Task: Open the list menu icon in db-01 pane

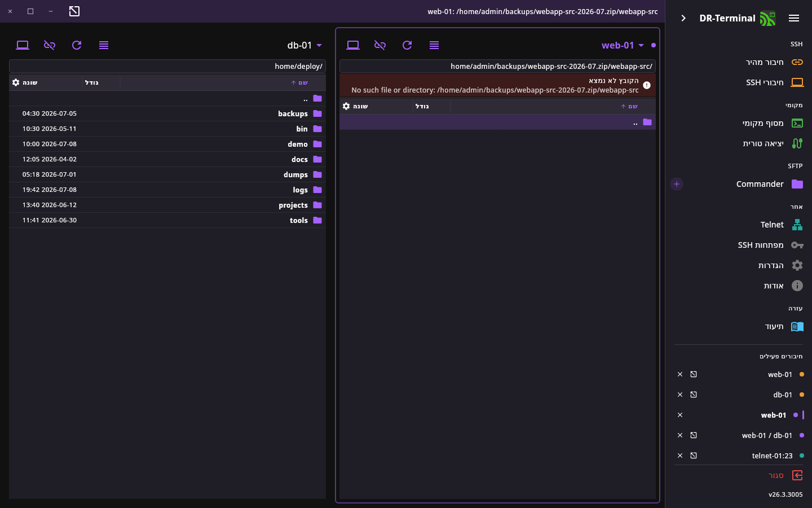Action: 104,45
